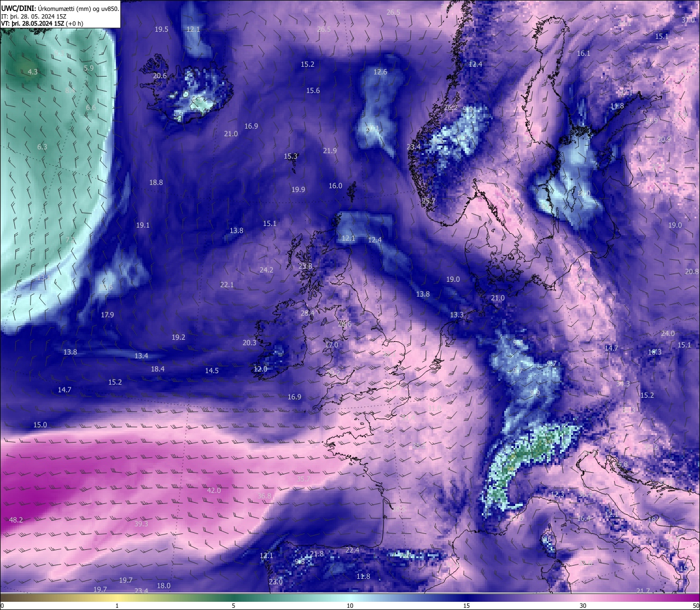
Task: Click the 39.3 value label
Action: pos(141,524)
